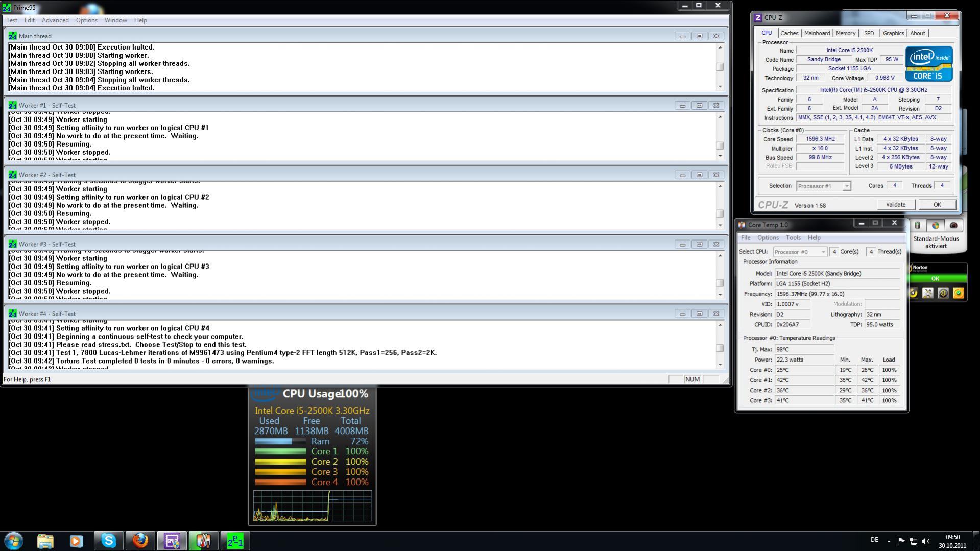Click Worker #4 scrollbar up arrow

[x=720, y=325]
